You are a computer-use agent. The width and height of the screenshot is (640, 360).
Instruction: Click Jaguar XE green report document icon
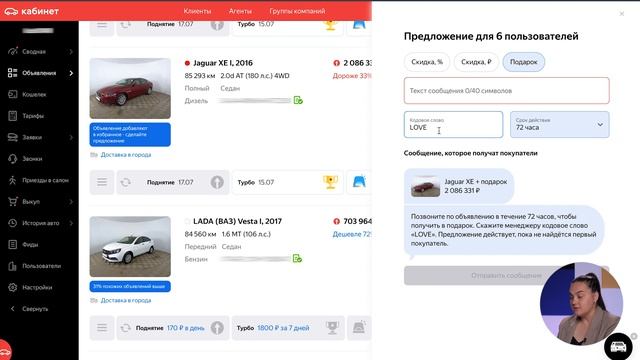click(298, 100)
